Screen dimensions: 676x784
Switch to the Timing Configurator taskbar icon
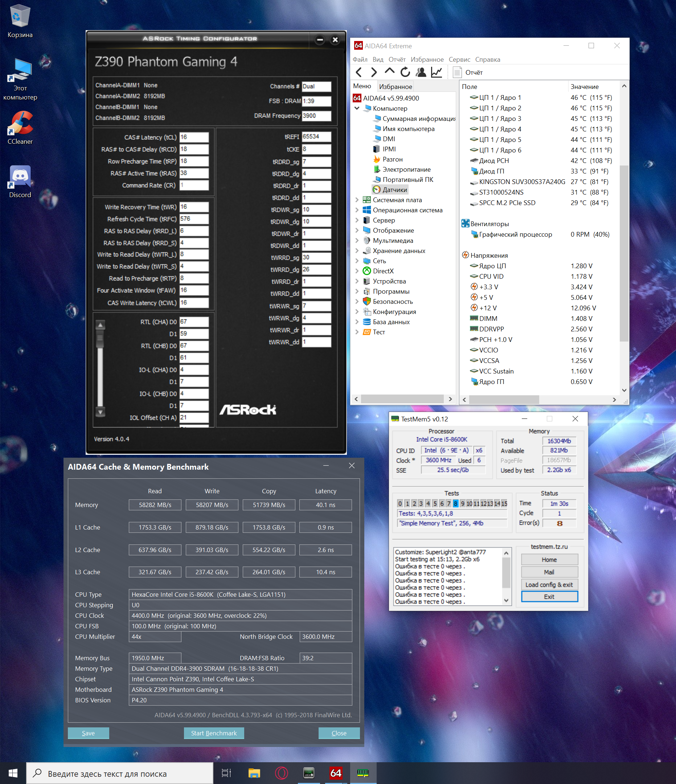(309, 773)
